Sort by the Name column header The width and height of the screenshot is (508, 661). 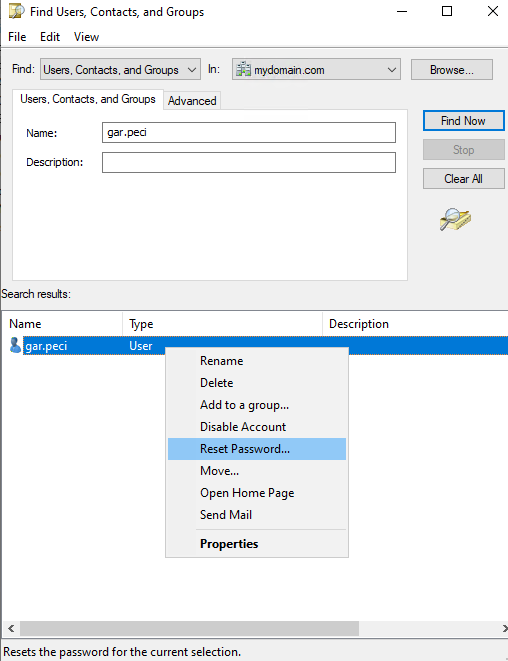click(62, 324)
